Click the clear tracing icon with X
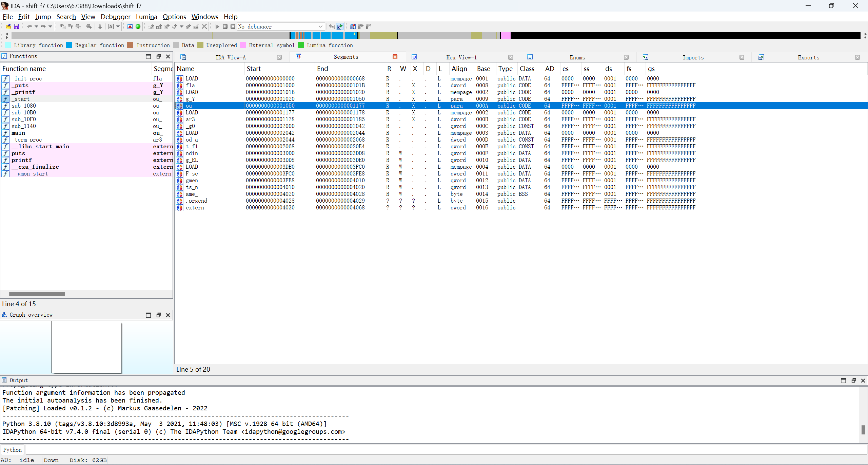 (x=369, y=26)
